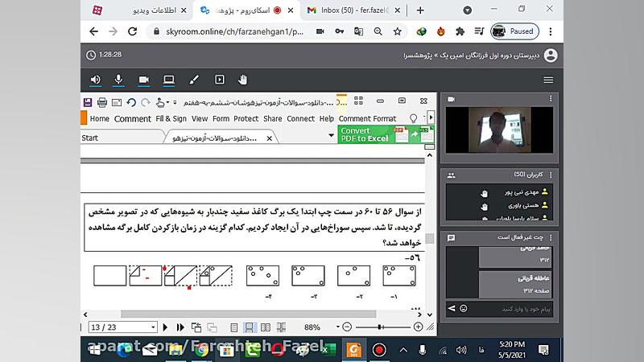Expand ribbon tabs with right arrow

point(431,117)
